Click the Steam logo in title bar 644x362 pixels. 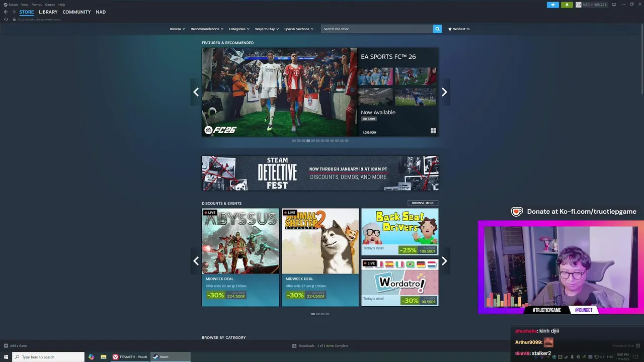pyautogui.click(x=6, y=5)
